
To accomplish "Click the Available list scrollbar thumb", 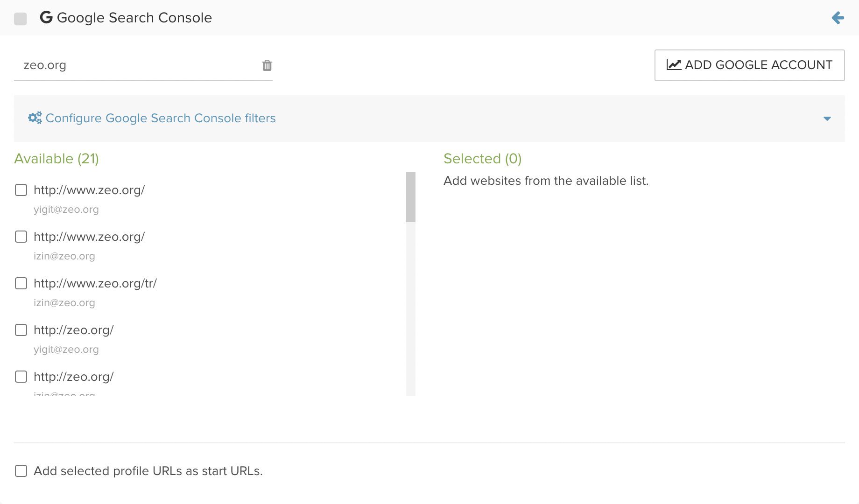I will (411, 197).
